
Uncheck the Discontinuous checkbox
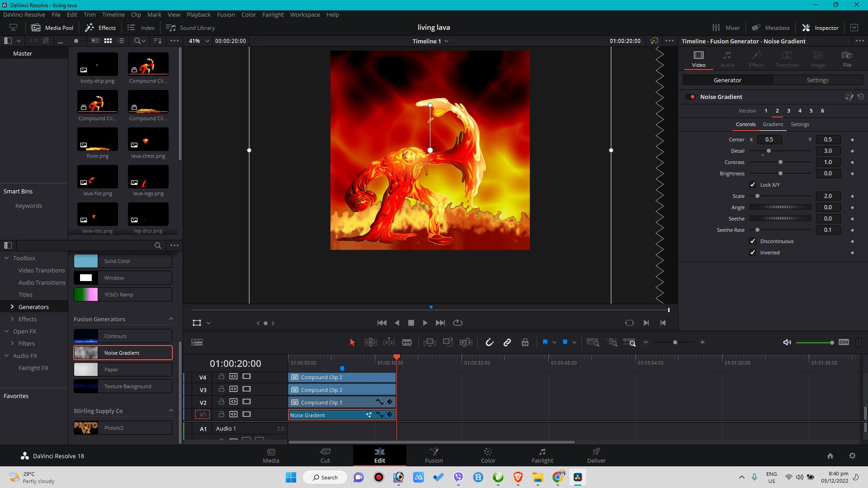coord(753,241)
